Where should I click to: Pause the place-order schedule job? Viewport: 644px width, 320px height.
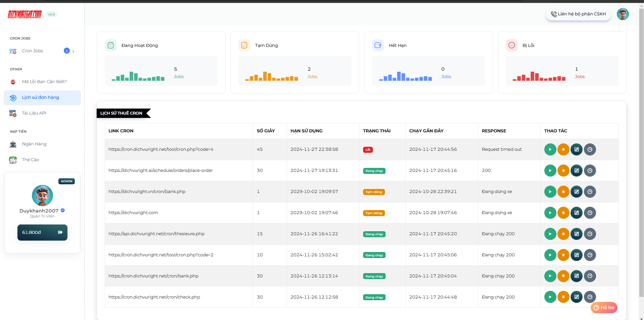pos(563,171)
